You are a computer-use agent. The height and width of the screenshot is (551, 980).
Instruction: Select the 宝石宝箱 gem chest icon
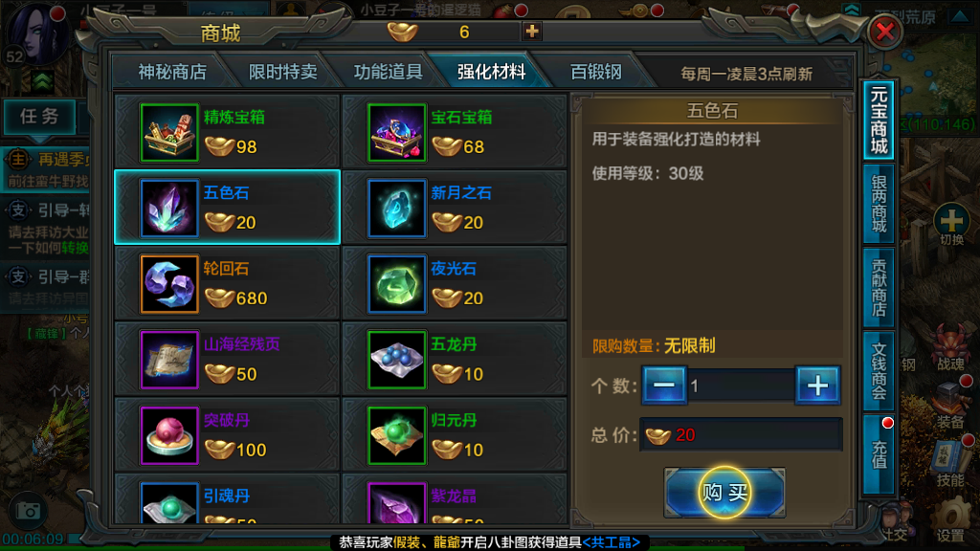[x=397, y=133]
